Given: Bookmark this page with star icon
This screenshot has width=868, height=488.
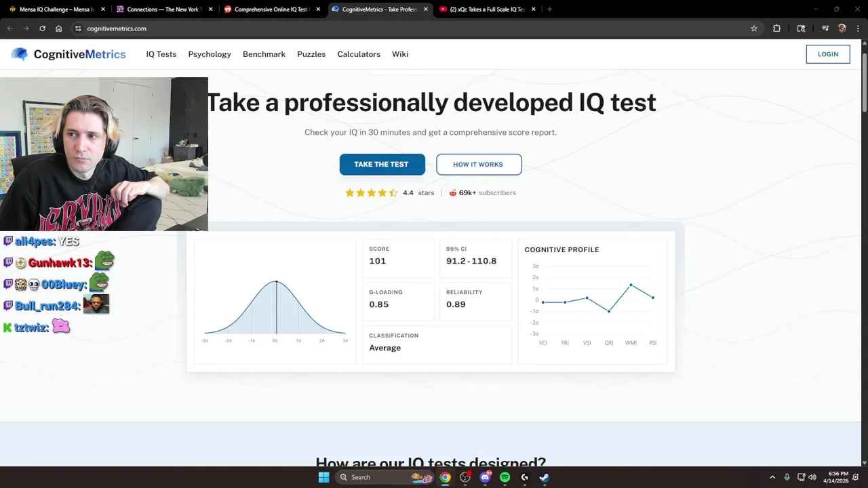Looking at the screenshot, I should point(753,28).
